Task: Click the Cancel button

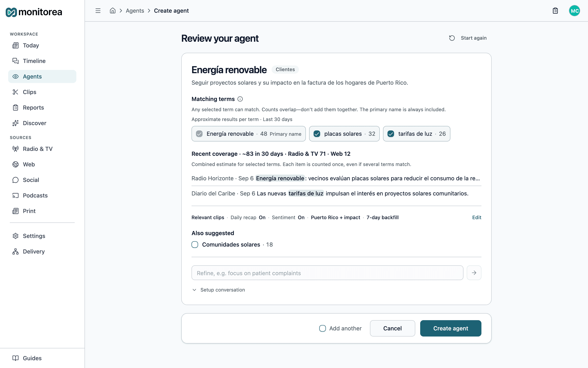Action: point(392,328)
